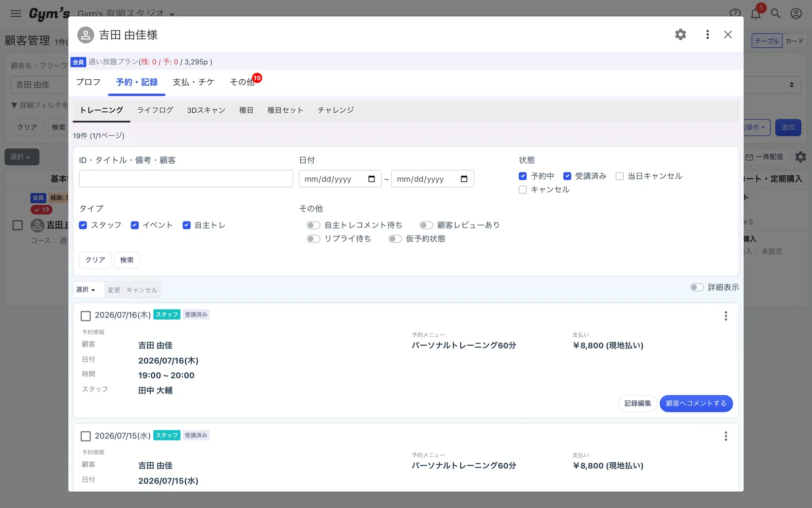The height and width of the screenshot is (508, 812).
Task: Uncheck the 受講済み status checkbox
Action: coord(567,176)
